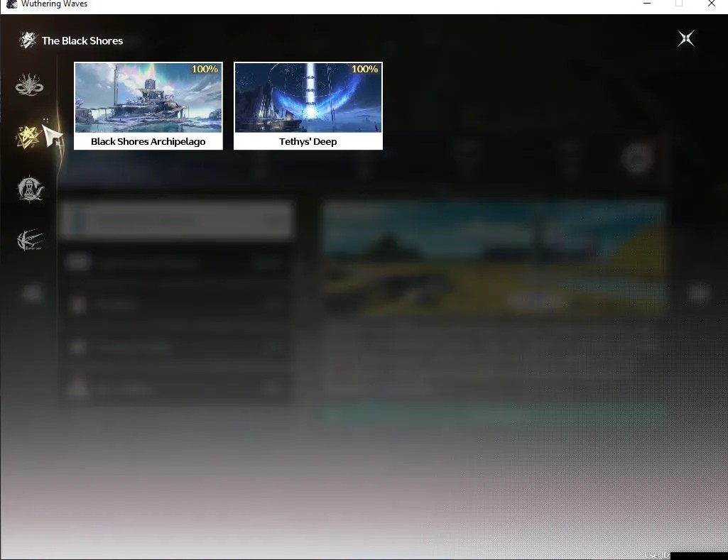The height and width of the screenshot is (560, 728).
Task: Select the dragon-crest region emblem in the sidebar
Action: pos(30,85)
